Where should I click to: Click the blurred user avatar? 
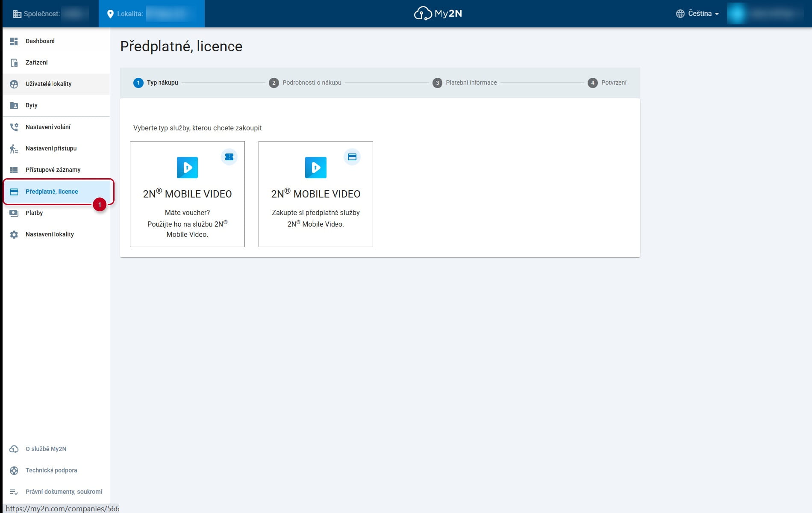736,14
